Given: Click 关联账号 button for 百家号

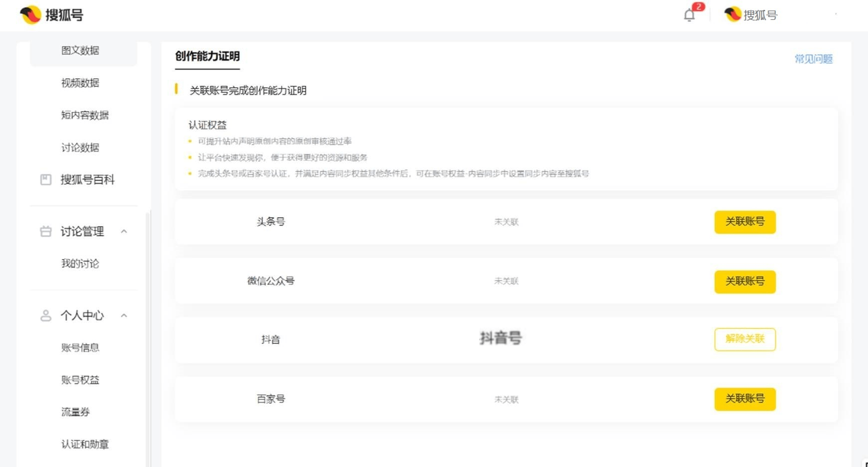Looking at the screenshot, I should coord(745,399).
